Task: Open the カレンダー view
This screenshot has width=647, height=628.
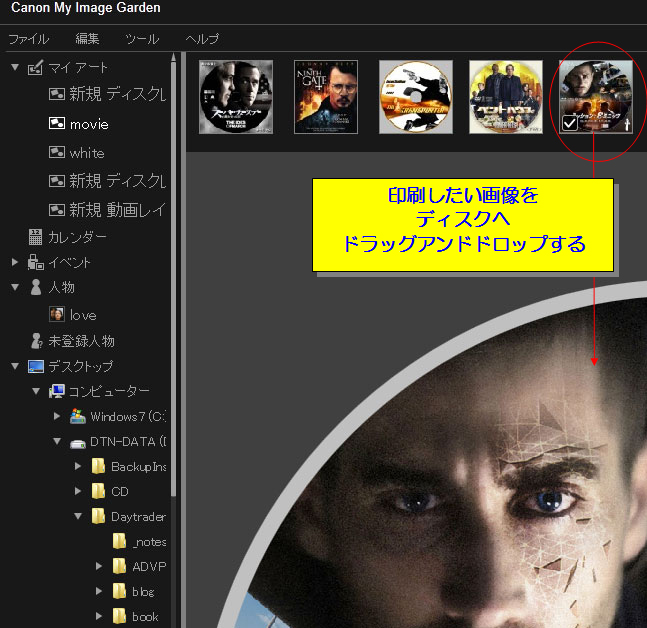Action: point(77,237)
